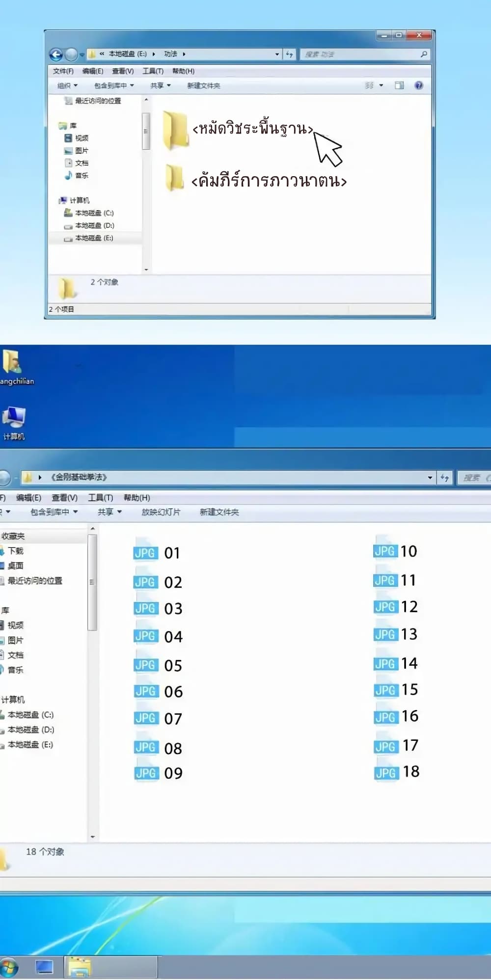Select the JPG file named 13
491x980 pixels.
tap(396, 634)
